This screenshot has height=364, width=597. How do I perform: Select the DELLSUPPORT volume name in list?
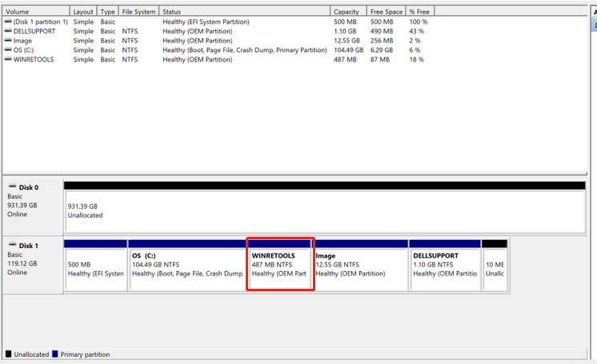click(34, 31)
